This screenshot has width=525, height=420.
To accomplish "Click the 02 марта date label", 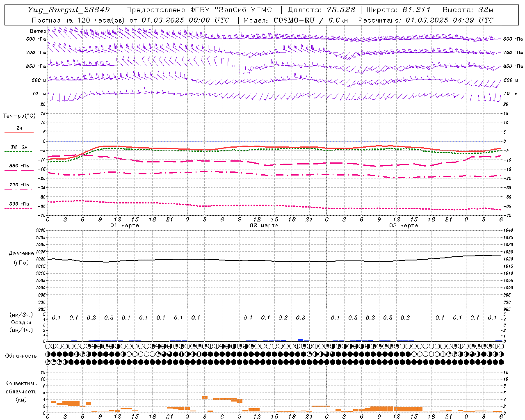I will pos(264,226).
